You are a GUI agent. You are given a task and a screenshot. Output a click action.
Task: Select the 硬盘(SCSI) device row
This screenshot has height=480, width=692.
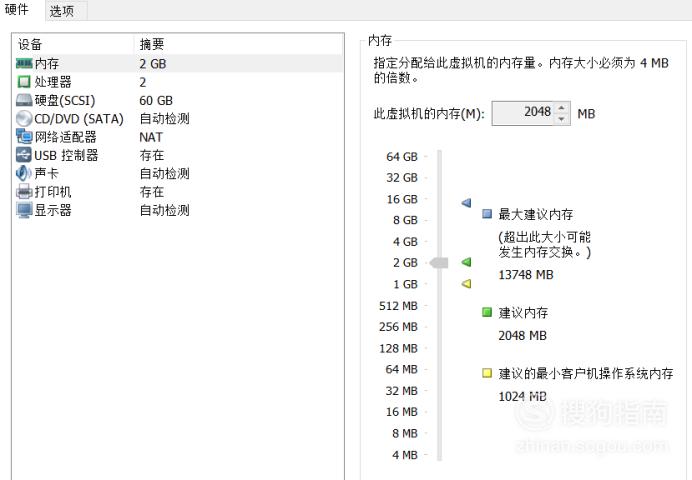(x=179, y=101)
